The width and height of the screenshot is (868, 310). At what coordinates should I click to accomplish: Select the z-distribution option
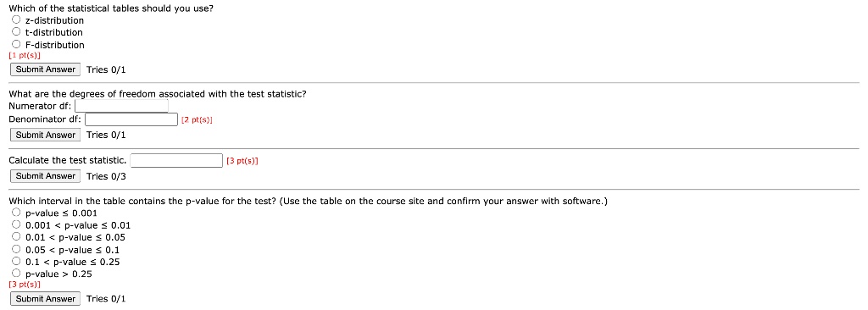(17, 20)
